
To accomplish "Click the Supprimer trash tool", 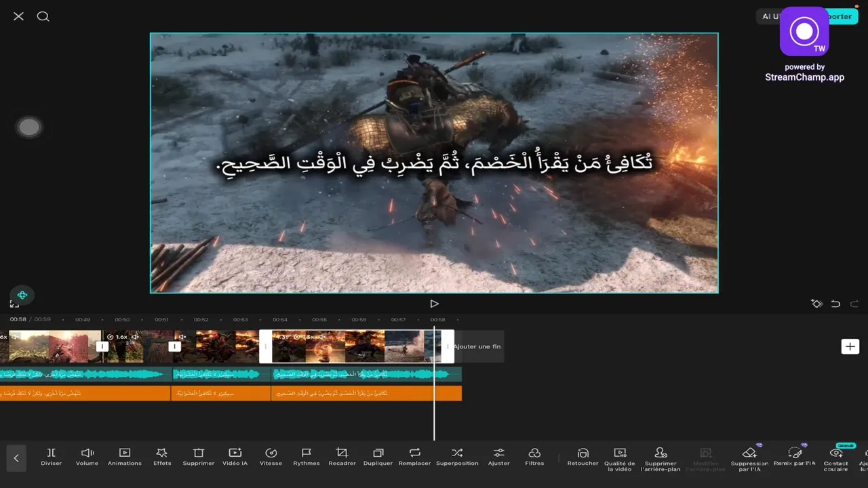I will pyautogui.click(x=199, y=457).
